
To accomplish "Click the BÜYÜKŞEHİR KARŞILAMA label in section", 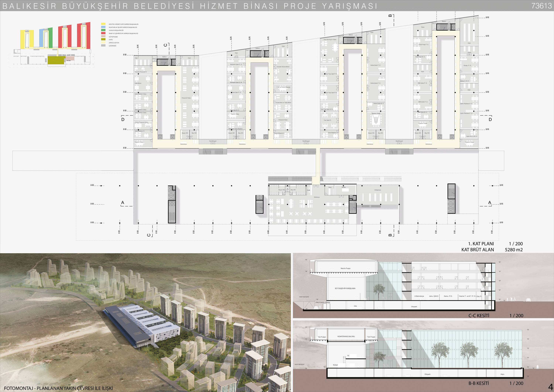I will [x=345, y=288].
